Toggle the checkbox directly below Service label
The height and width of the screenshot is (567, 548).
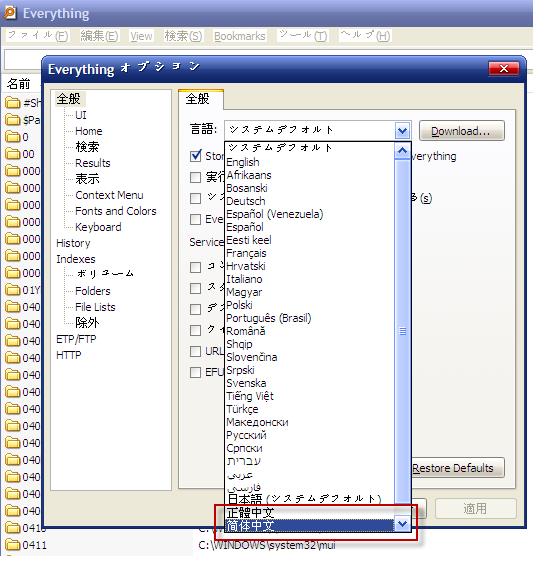click(x=195, y=267)
